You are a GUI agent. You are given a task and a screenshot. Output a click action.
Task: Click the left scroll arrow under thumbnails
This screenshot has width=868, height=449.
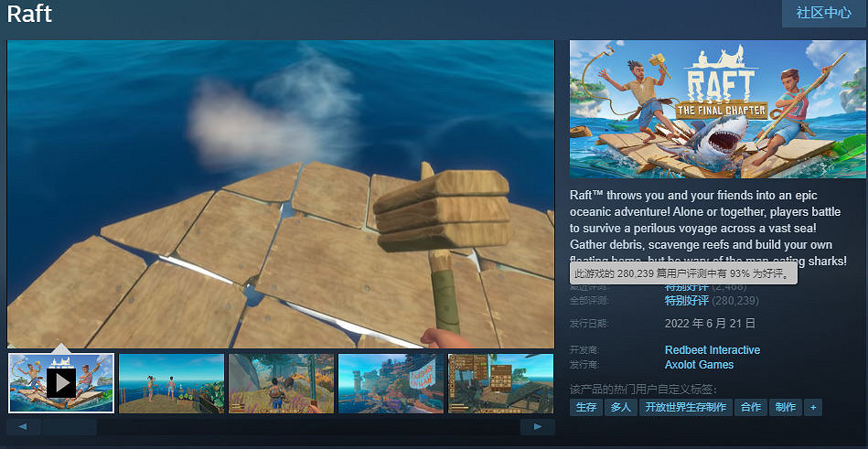[24, 427]
